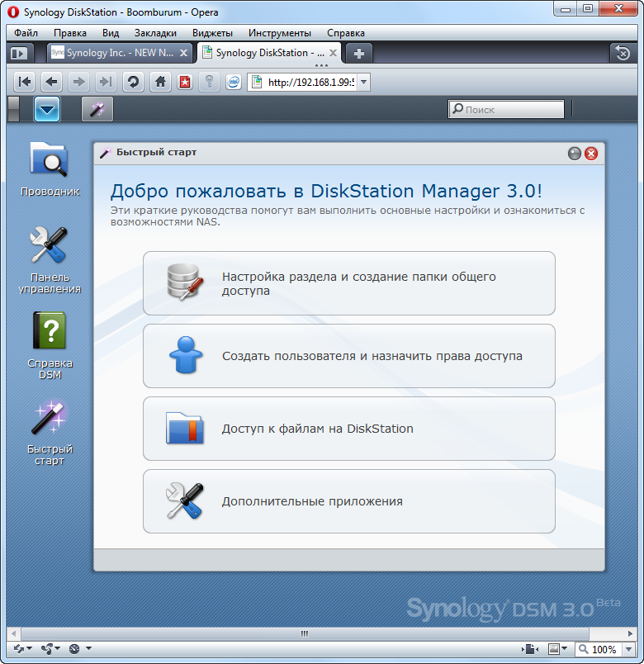Click the Intel toolbar icon

click(234, 82)
